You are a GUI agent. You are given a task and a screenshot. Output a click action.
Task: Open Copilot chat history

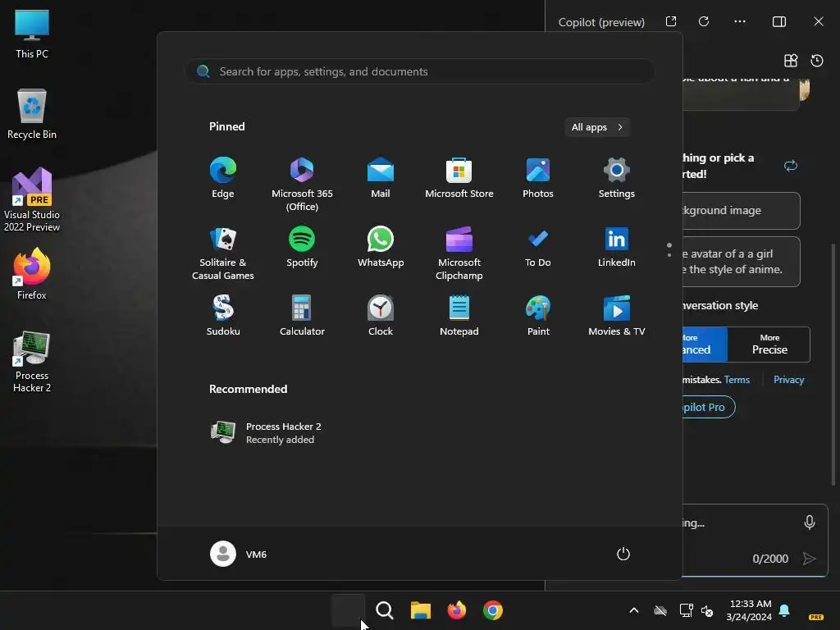pyautogui.click(x=817, y=61)
